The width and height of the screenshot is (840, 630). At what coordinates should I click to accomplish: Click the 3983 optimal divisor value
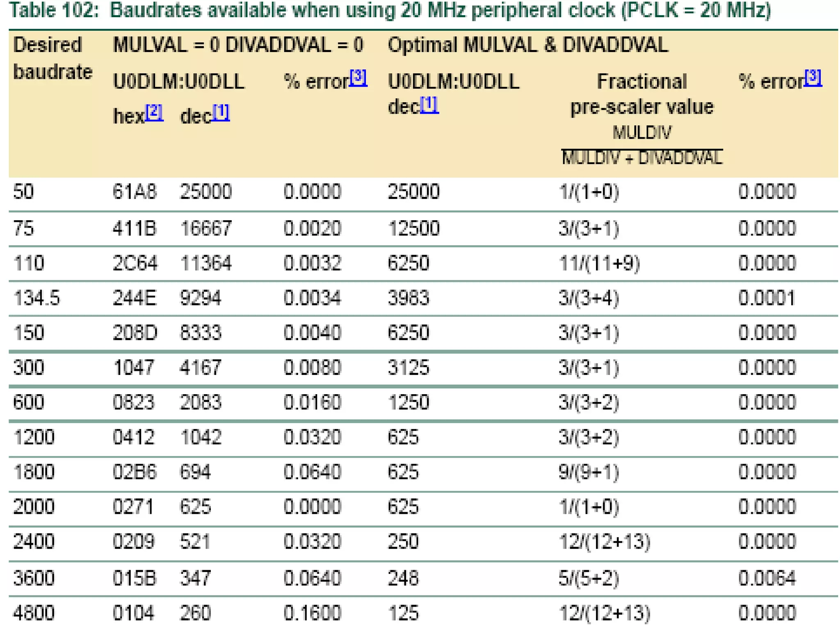click(409, 298)
